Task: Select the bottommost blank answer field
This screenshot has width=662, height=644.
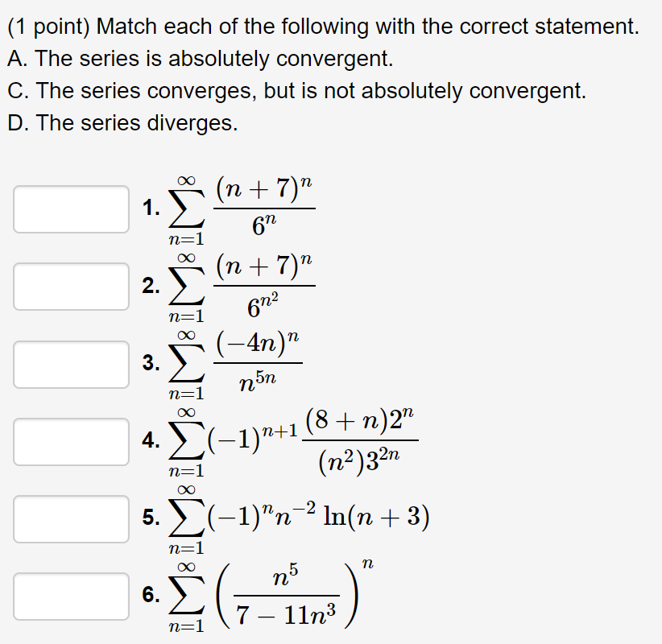Action: 70,596
